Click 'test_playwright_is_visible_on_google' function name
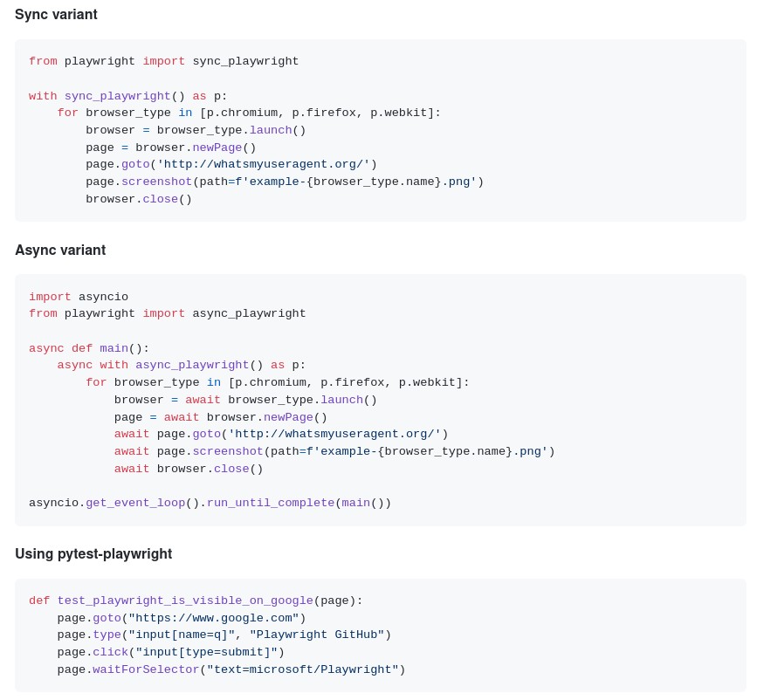757x700 pixels. coord(185,601)
